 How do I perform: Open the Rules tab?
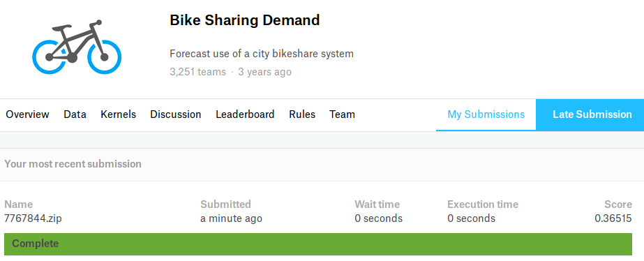click(302, 114)
